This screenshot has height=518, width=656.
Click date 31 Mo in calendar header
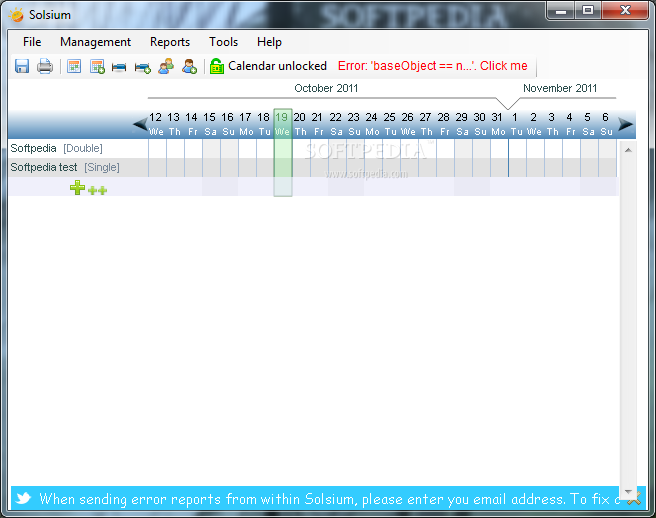pos(497,124)
